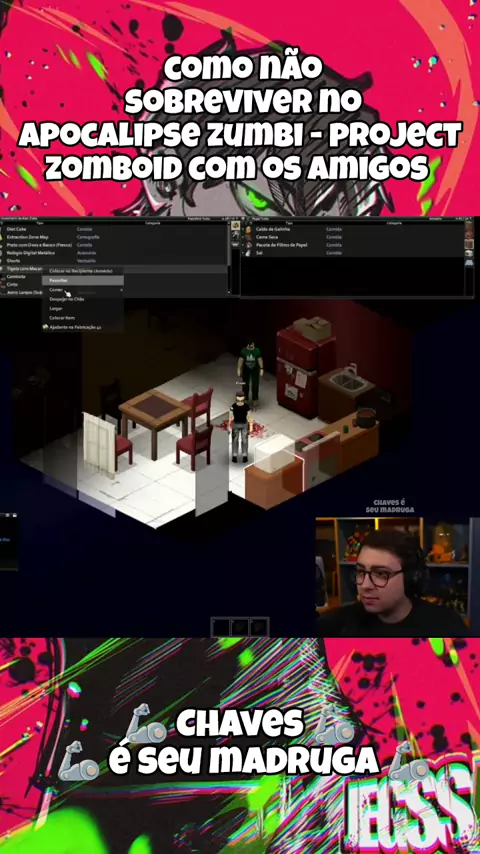Click the middle hotbar slot at bottom
Image resolution: width=480 pixels, height=854 pixels.
coord(240,626)
